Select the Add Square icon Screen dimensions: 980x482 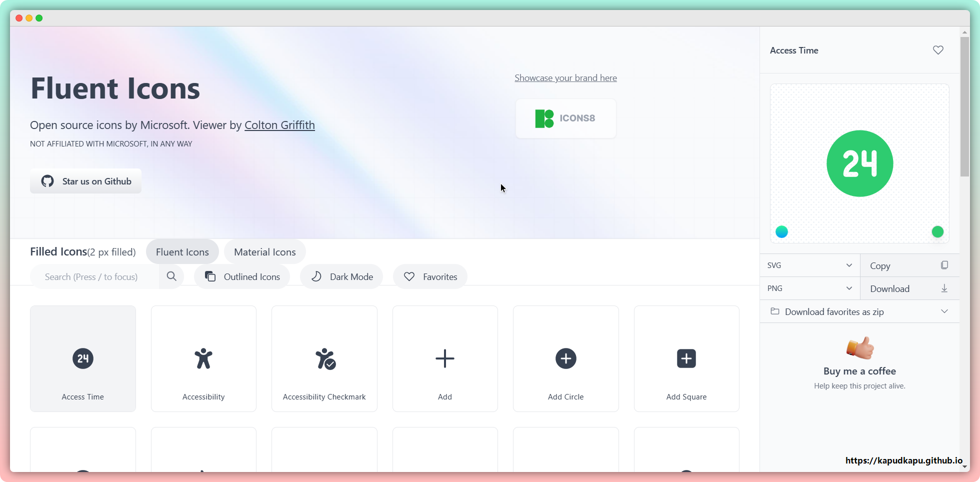coord(686,358)
